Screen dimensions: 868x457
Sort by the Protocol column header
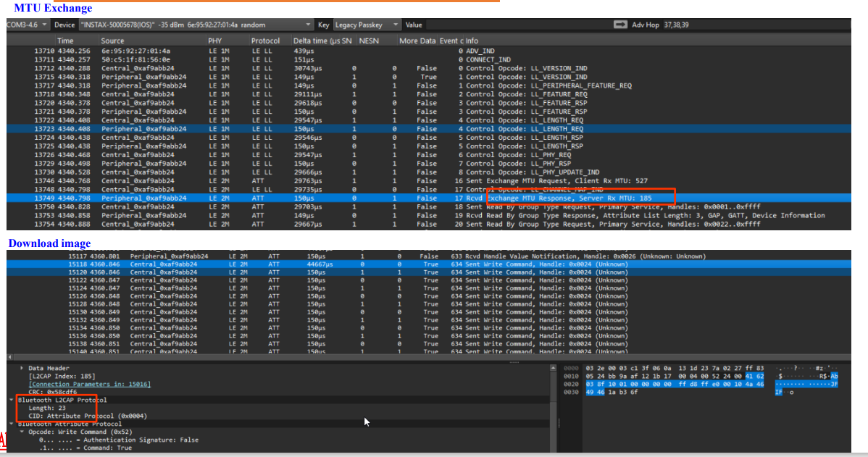tap(265, 41)
